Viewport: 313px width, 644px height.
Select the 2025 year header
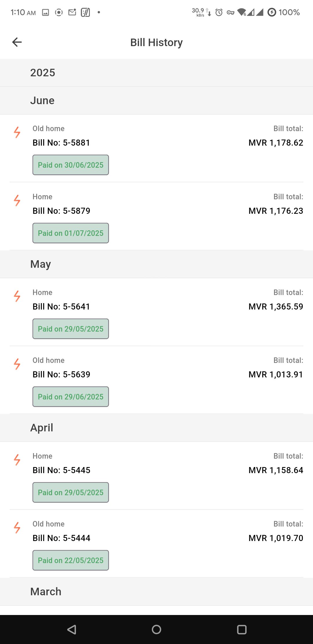pyautogui.click(x=43, y=73)
